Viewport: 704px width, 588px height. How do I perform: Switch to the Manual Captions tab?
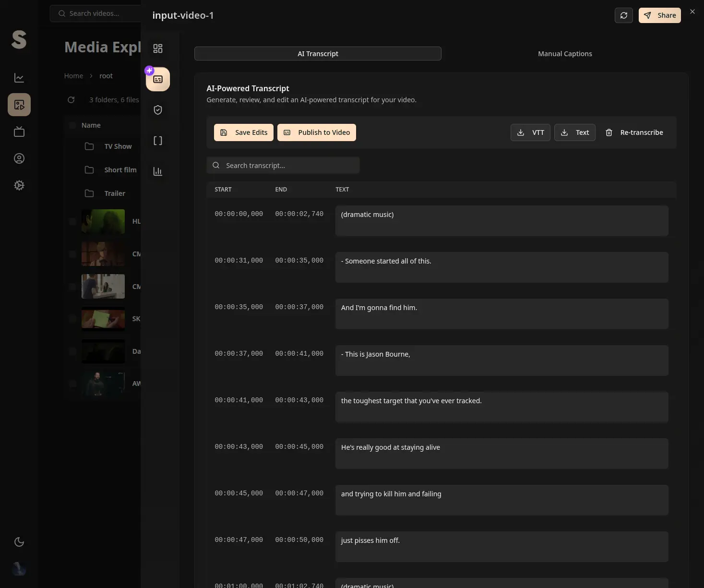565,54
